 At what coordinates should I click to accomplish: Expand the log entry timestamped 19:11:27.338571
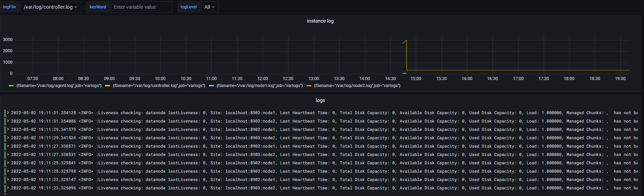[8, 146]
